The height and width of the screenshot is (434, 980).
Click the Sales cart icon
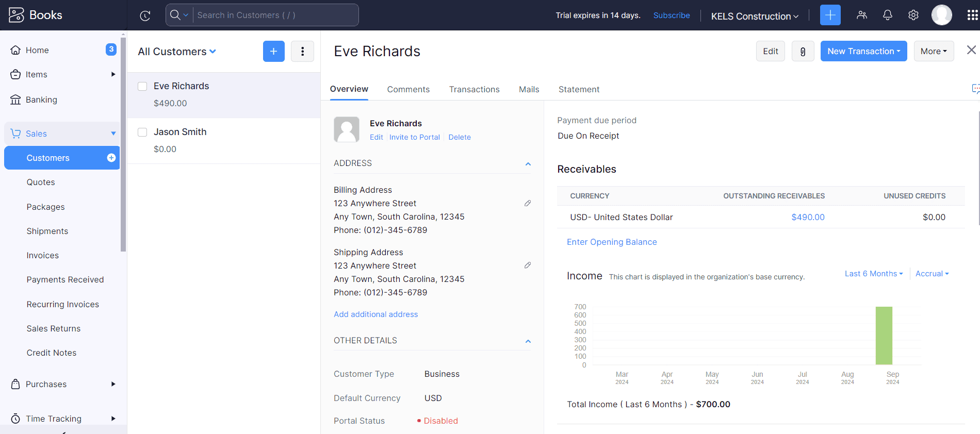pyautogui.click(x=15, y=133)
